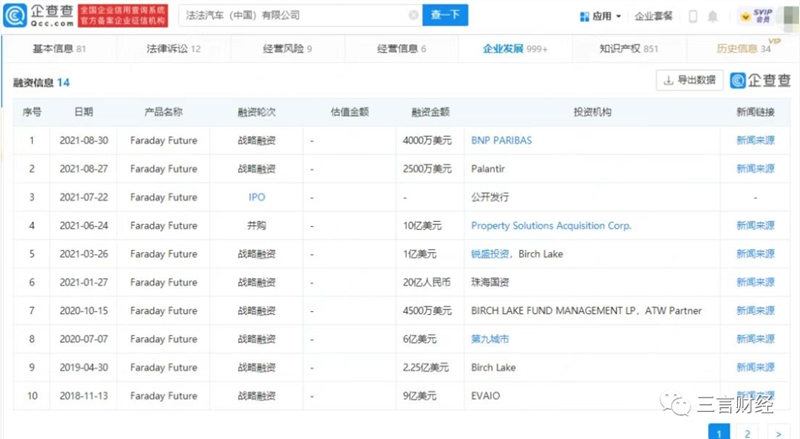Click the 投资机构 column header
Image resolution: width=800 pixels, height=439 pixels.
[592, 112]
